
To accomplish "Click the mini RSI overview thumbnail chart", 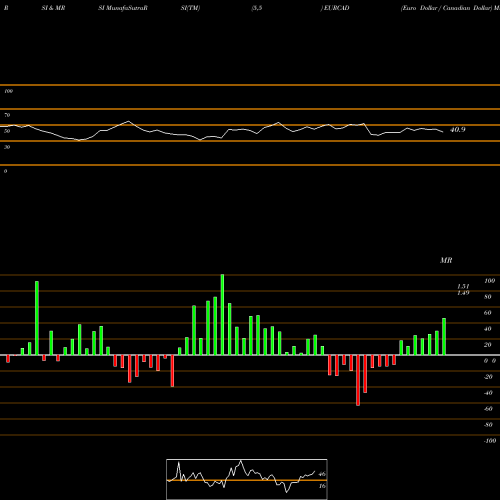I will 247,479.
